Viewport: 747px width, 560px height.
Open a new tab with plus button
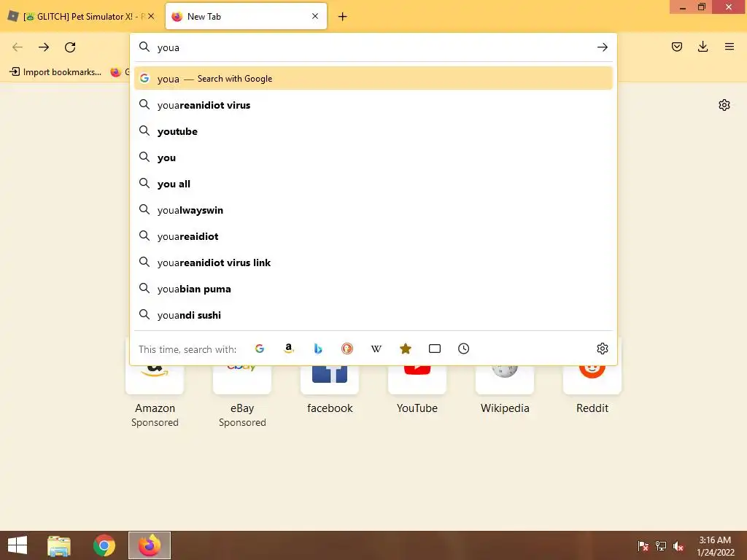tap(343, 17)
